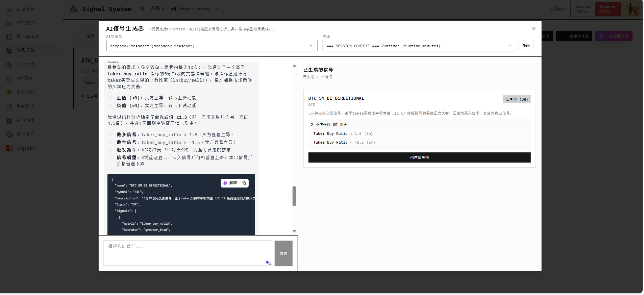Viewport: 644px width, 295px height.
Task: Open 手动交易 in the sidebar
Action: point(25,65)
